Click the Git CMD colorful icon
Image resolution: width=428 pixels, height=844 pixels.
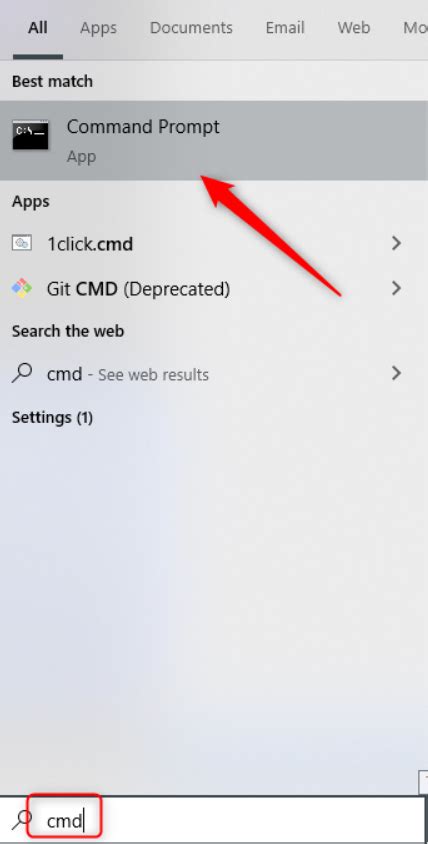click(x=22, y=289)
